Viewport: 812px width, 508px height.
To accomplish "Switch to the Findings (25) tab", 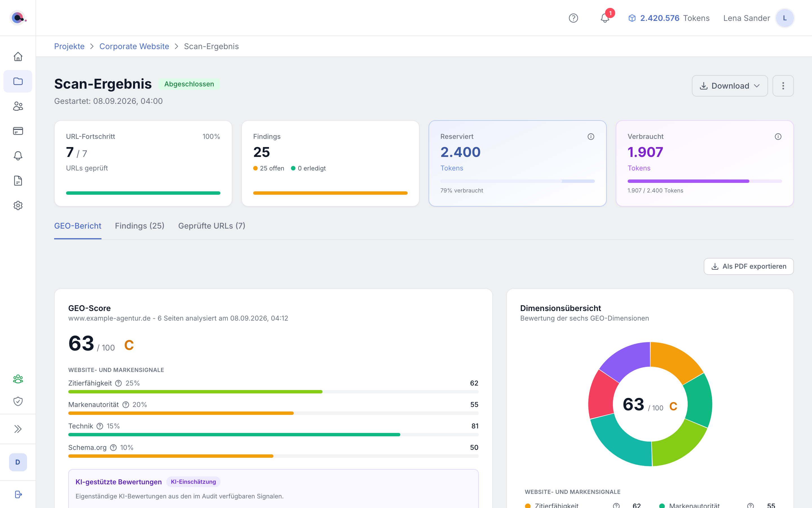I will click(140, 226).
